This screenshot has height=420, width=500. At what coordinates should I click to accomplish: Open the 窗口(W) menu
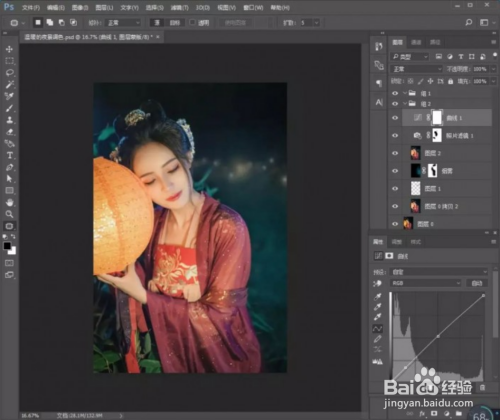coord(253,7)
